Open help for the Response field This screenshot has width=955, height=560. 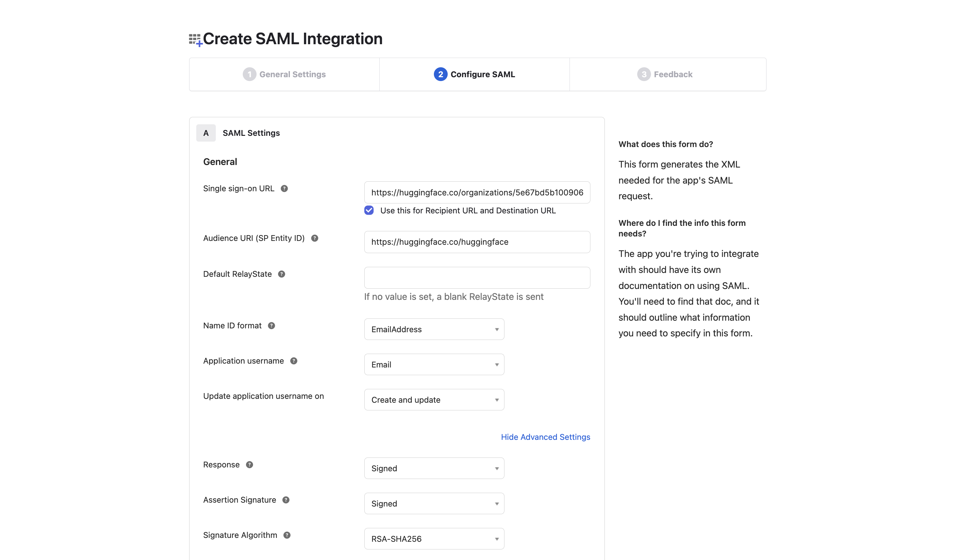point(249,465)
